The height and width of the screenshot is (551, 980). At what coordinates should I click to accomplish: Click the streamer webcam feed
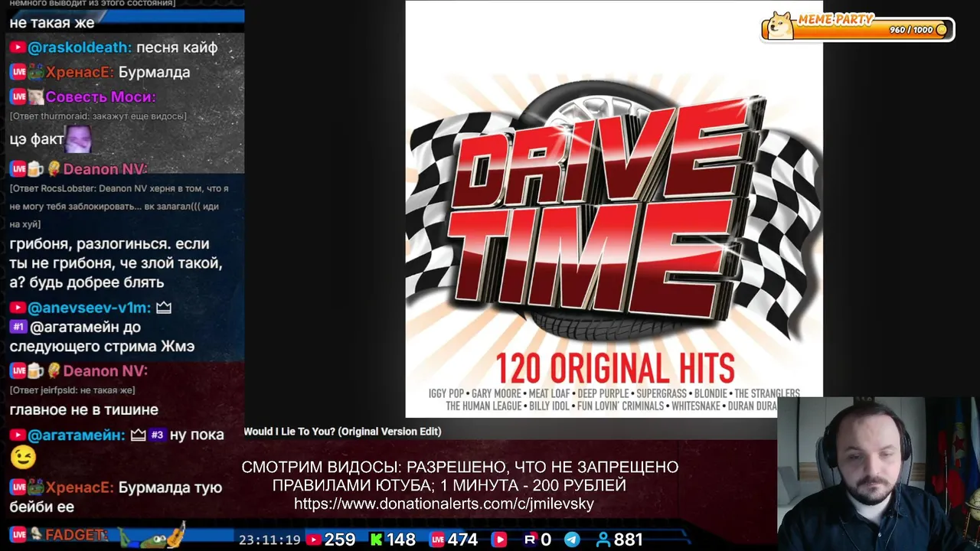(x=878, y=474)
